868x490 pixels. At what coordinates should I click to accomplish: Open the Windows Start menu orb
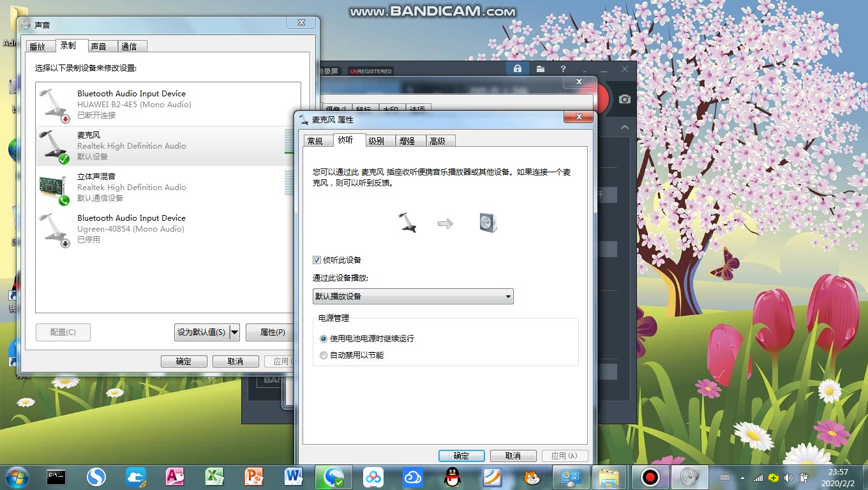(x=17, y=477)
